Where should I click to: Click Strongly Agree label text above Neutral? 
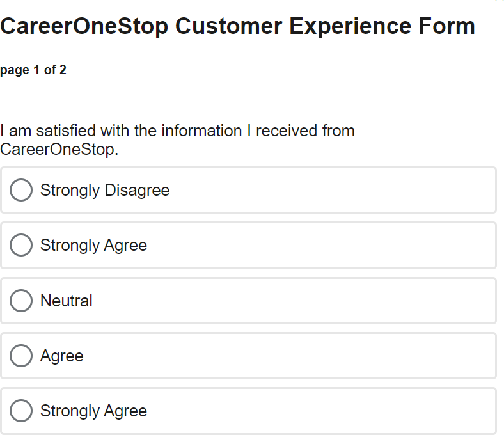93,245
